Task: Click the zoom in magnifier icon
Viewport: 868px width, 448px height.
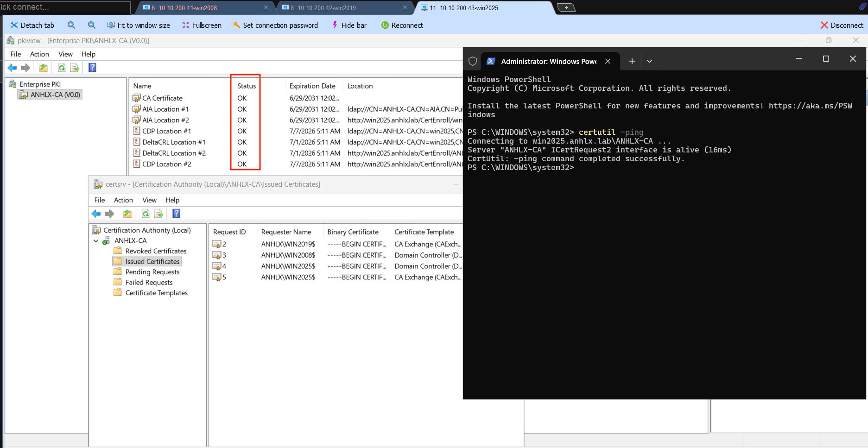Action: point(71,25)
